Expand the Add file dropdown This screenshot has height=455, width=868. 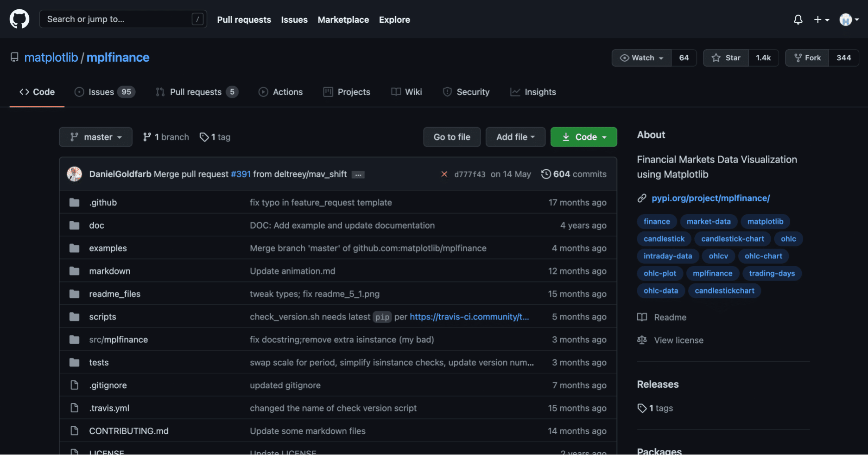pos(515,137)
